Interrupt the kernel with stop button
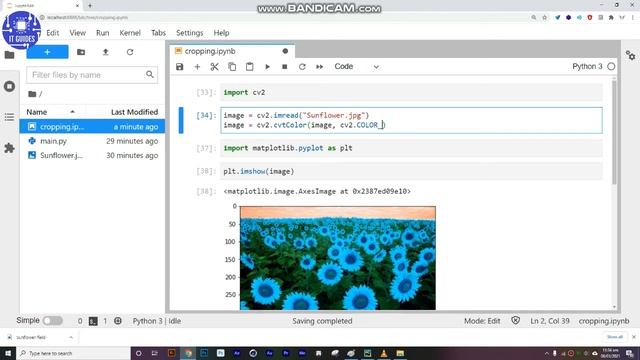 click(284, 67)
